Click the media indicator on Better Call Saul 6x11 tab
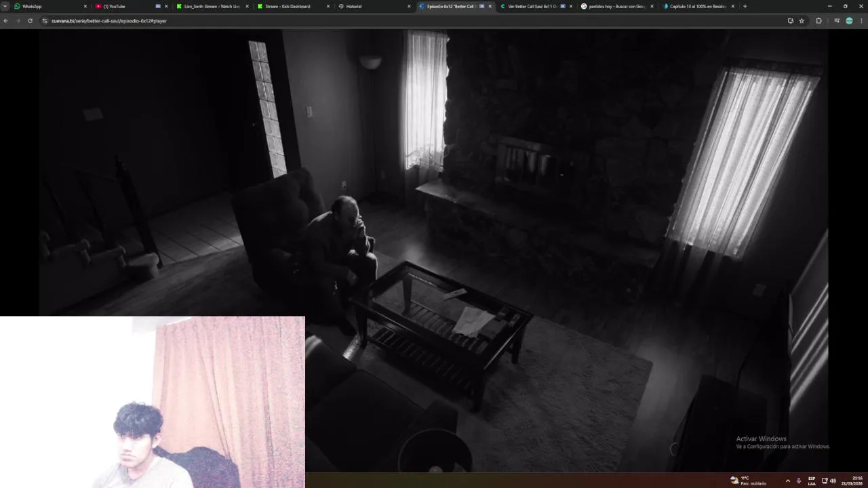 pyautogui.click(x=563, y=6)
